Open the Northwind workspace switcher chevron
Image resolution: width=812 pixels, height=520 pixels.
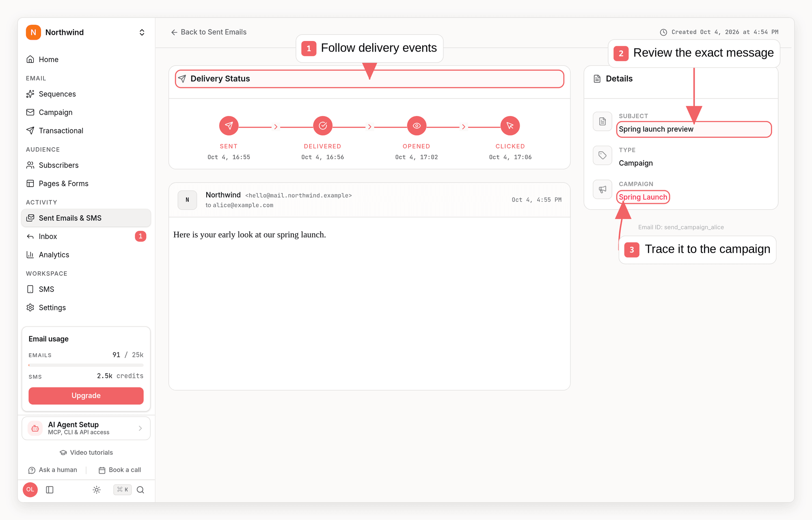click(x=142, y=32)
